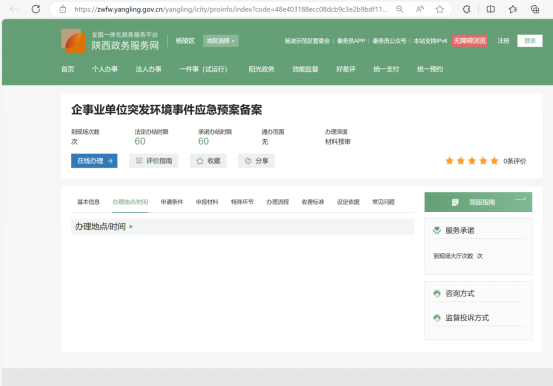Click the 监督投诉方式 heading in the sidebar
The image size is (553, 386).
tap(467, 318)
